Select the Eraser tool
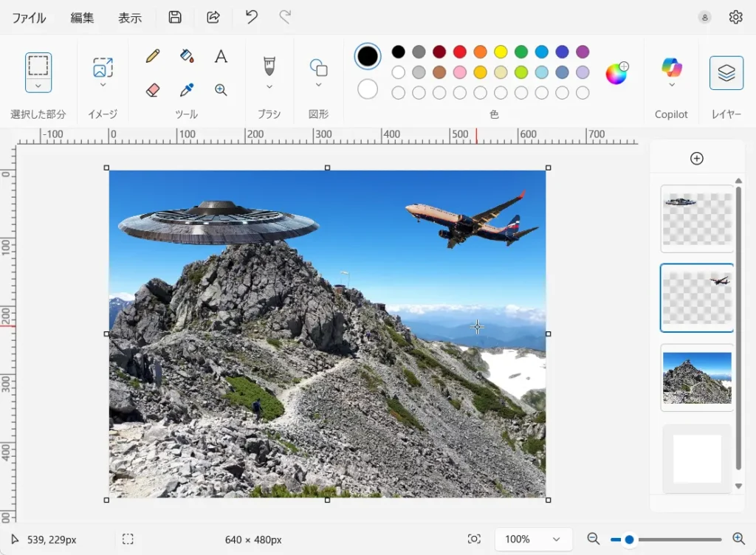Screen dimensions: 756x555 [152, 89]
